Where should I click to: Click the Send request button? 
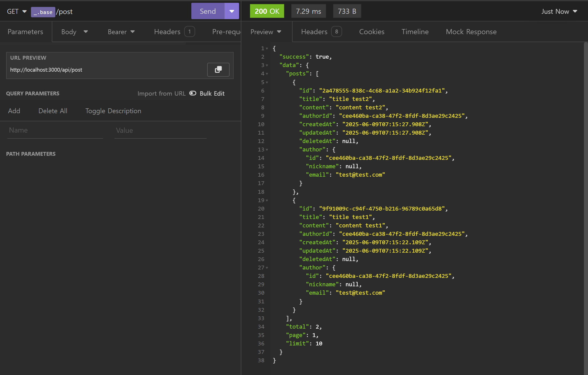click(x=208, y=11)
